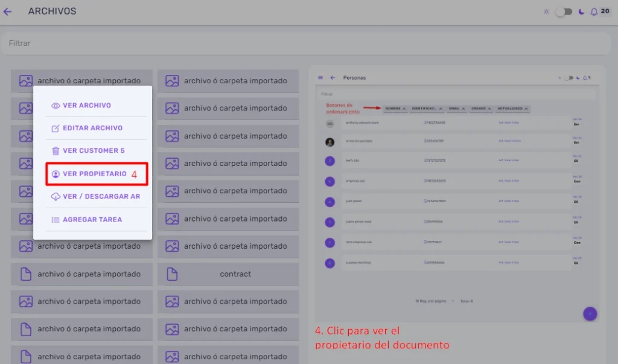Select the armando paredes row
Screen dimensions: 618x364
pos(457,141)
